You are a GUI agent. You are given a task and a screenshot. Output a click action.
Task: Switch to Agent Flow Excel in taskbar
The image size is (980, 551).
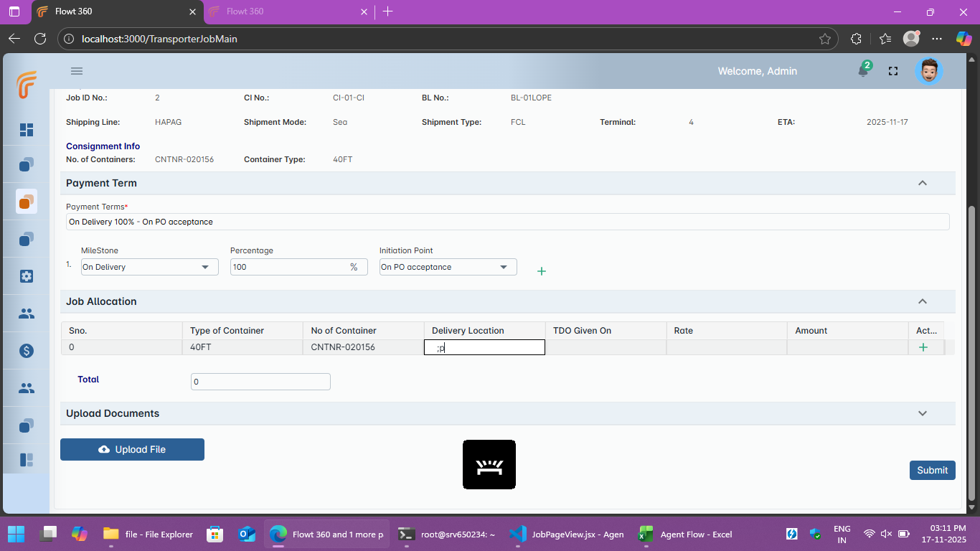[x=687, y=534]
